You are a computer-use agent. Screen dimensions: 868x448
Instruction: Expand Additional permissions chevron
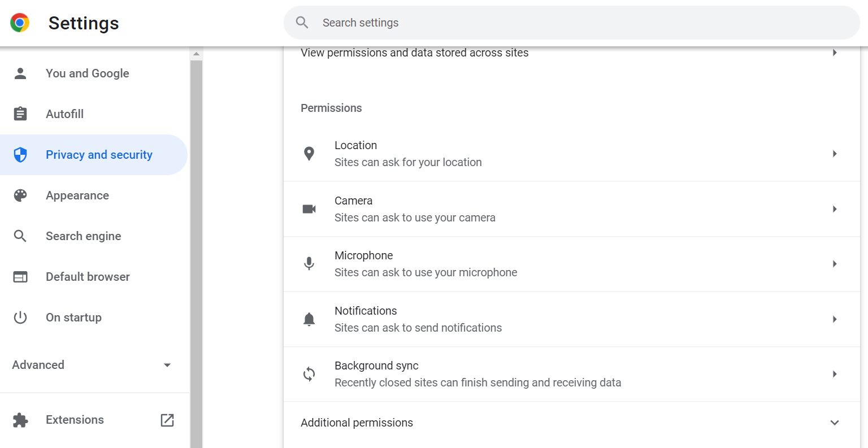pos(835,423)
